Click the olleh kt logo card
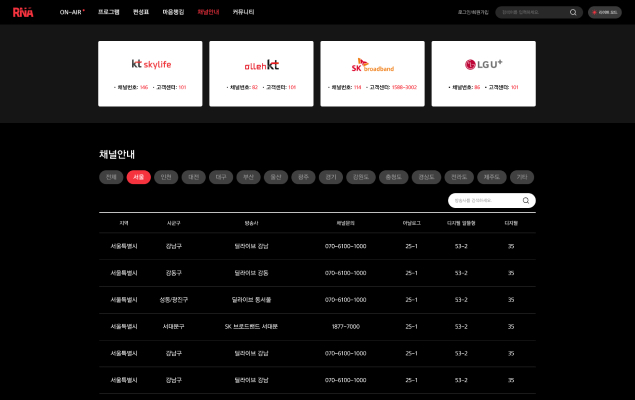Image resolution: width=635 pixels, height=400 pixels. coord(262,73)
